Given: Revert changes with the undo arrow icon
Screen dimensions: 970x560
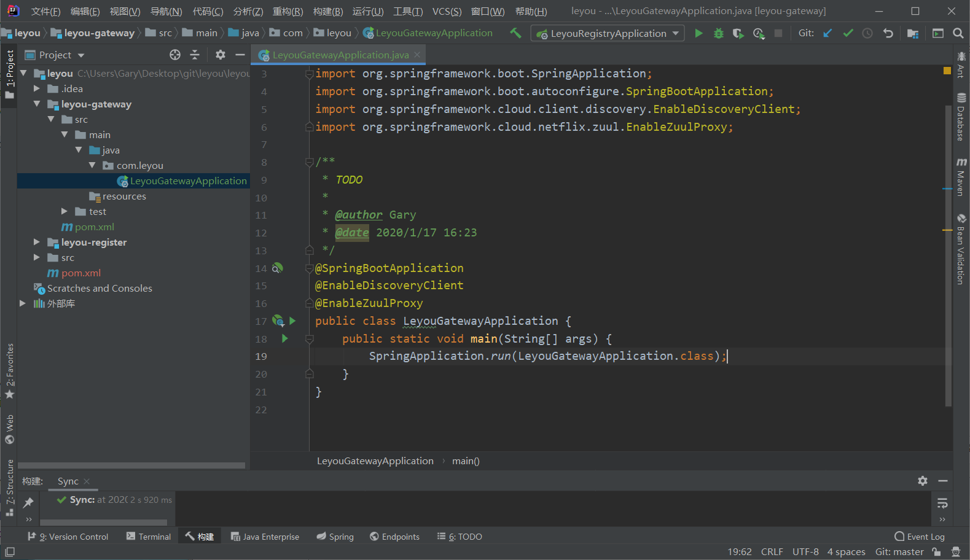Looking at the screenshot, I should click(x=888, y=33).
